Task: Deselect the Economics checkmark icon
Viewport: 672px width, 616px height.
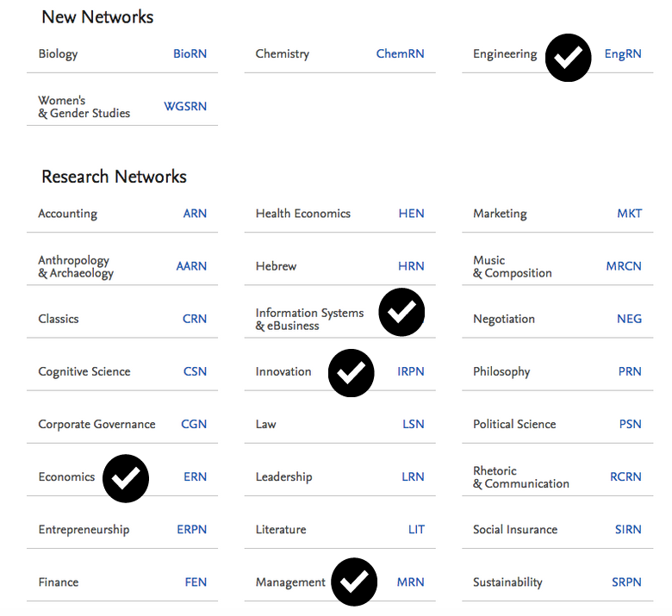Action: tap(126, 478)
